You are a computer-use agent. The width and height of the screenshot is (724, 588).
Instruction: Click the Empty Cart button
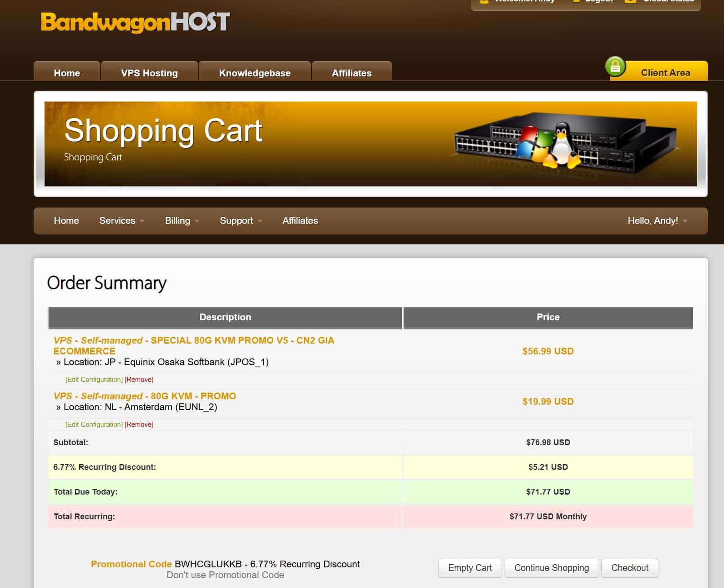click(470, 568)
